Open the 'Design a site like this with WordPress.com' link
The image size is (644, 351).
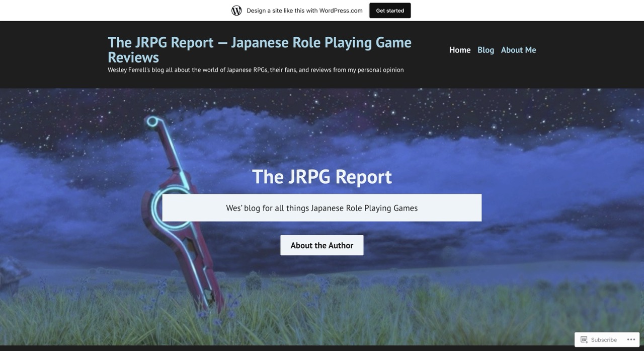304,10
